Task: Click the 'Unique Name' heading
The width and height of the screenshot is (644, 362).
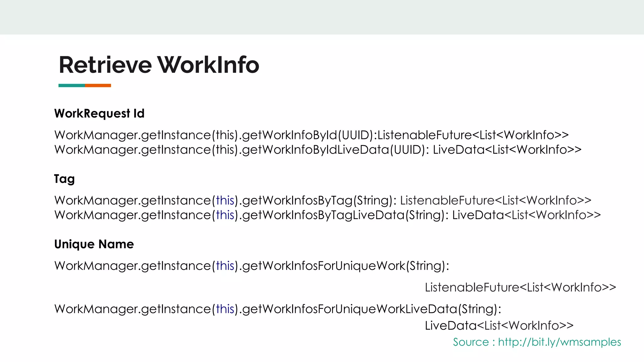Action: (94, 244)
